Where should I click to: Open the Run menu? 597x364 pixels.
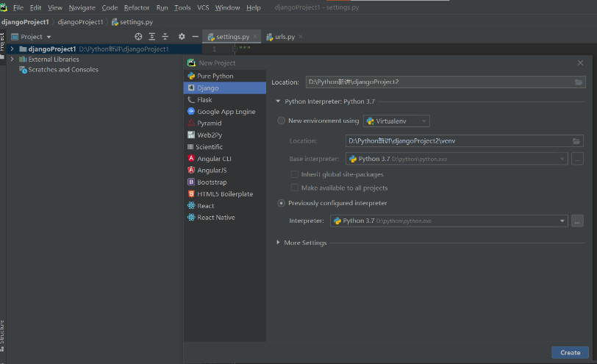coord(162,7)
